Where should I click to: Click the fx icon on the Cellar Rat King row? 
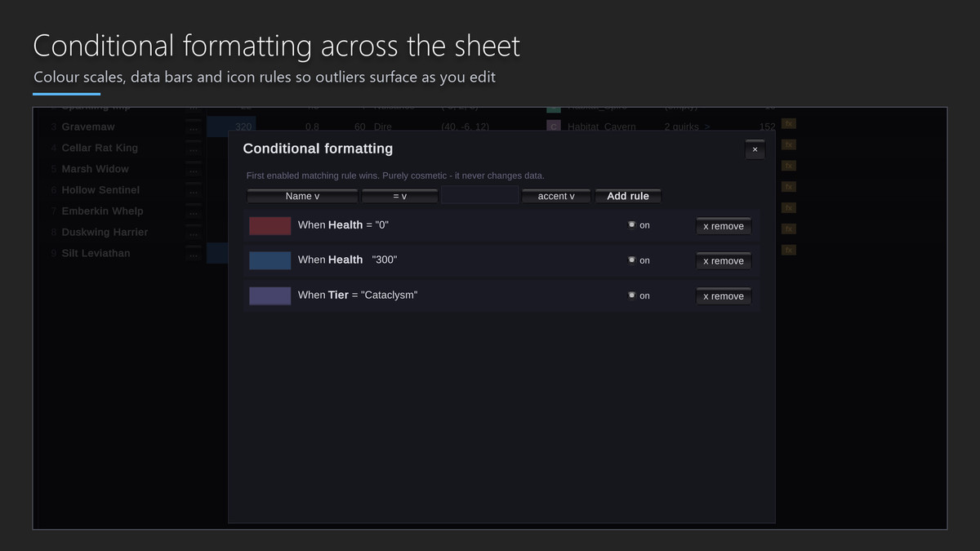(x=789, y=144)
